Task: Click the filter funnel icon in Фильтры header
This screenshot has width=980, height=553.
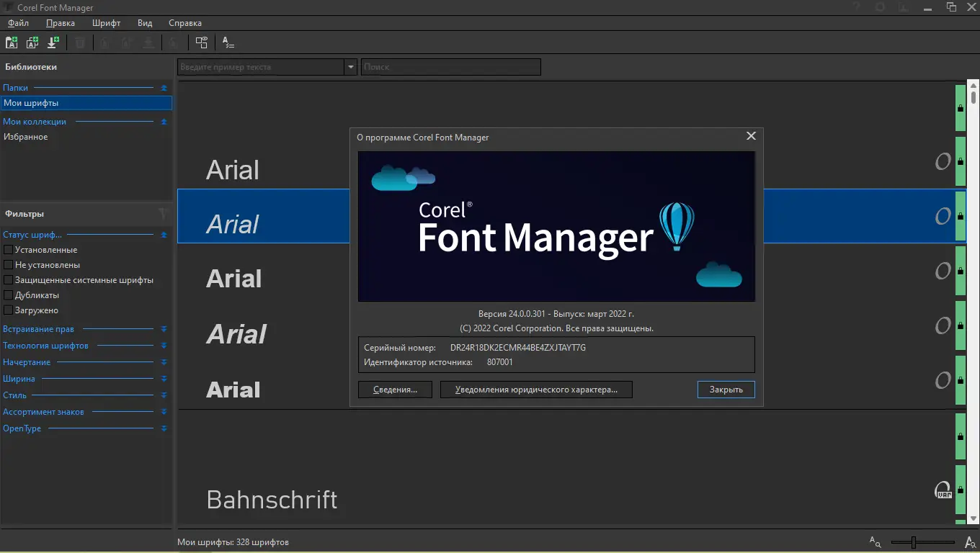Action: pos(163,214)
